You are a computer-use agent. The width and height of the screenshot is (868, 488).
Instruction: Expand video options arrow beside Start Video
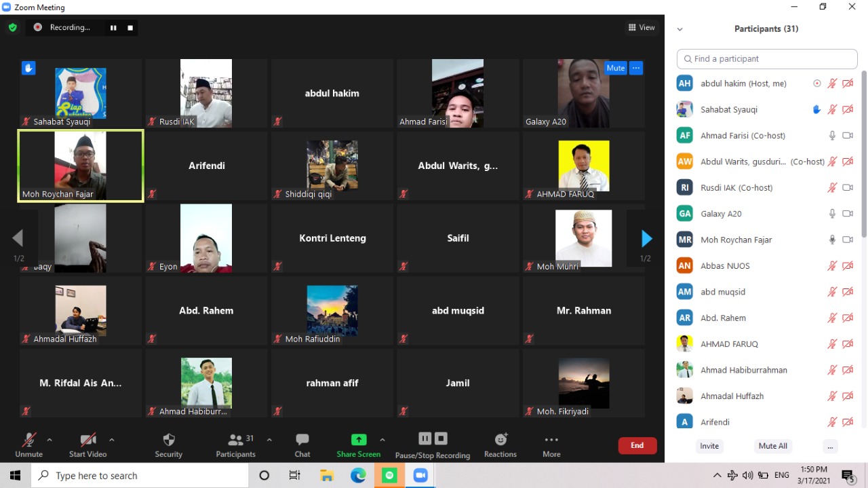[112, 440]
